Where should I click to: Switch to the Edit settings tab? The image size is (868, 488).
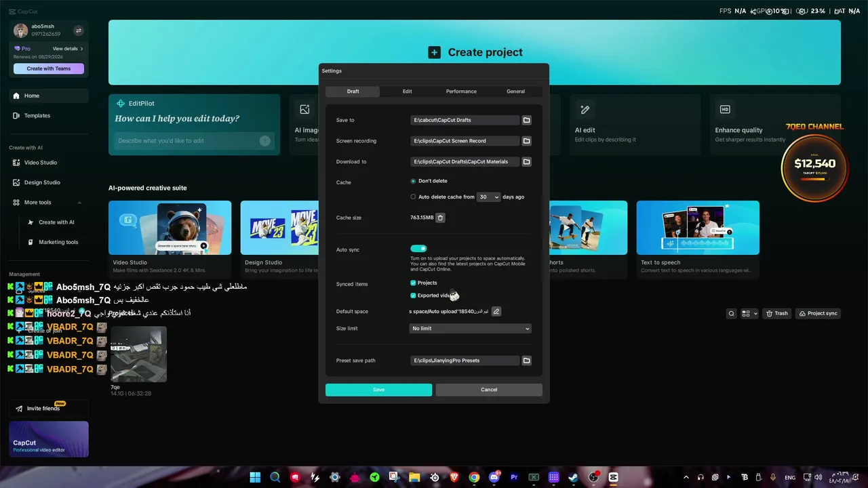(407, 91)
